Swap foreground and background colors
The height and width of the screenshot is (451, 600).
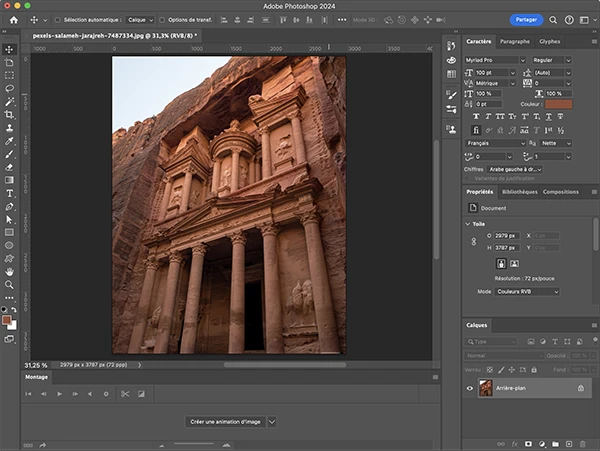tap(14, 309)
